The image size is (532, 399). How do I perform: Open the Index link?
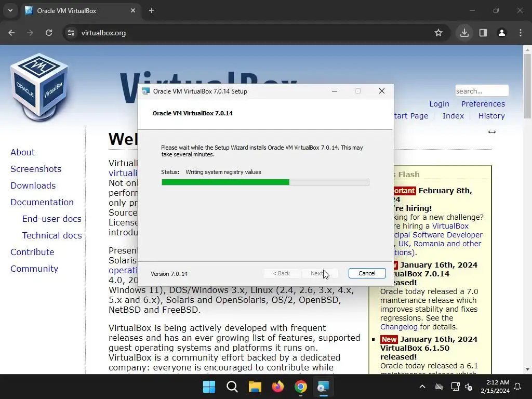[x=453, y=116]
